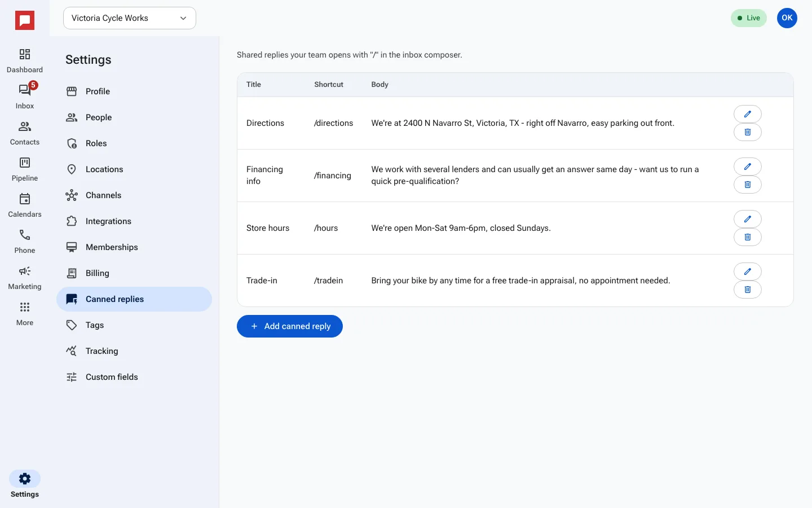Click the Add canned reply button
812x508 pixels.
(290, 326)
